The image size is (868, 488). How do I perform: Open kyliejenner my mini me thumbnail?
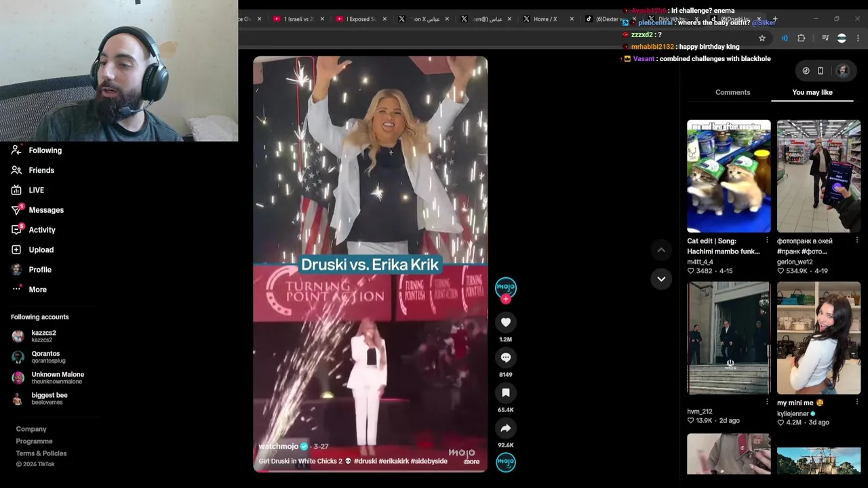coord(818,338)
